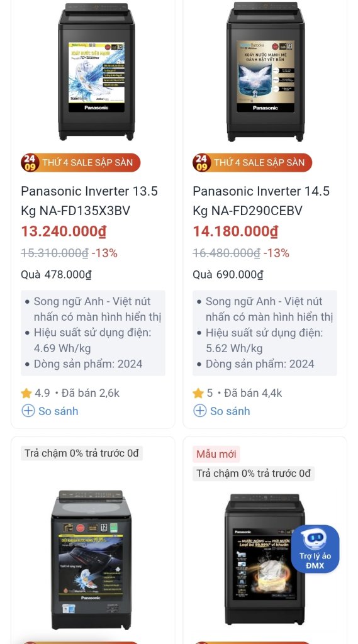Open Panasonic Inverter 14.5 Kg NA-FD290CEBV title

coord(261,201)
